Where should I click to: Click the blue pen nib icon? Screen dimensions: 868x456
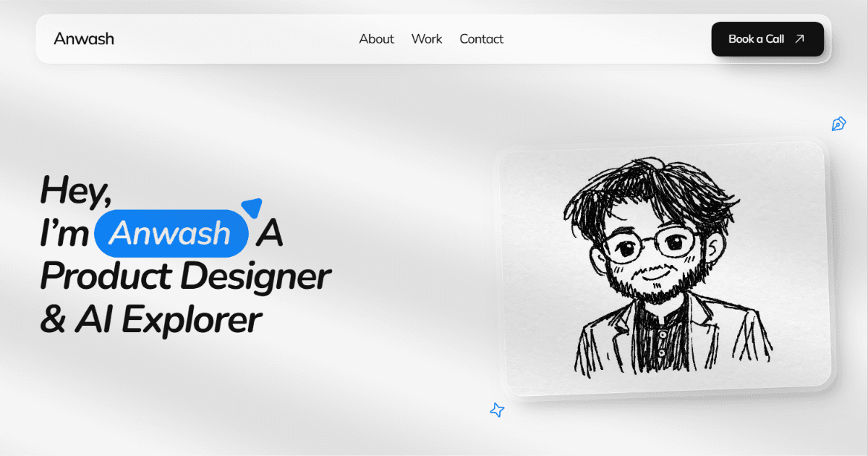838,124
